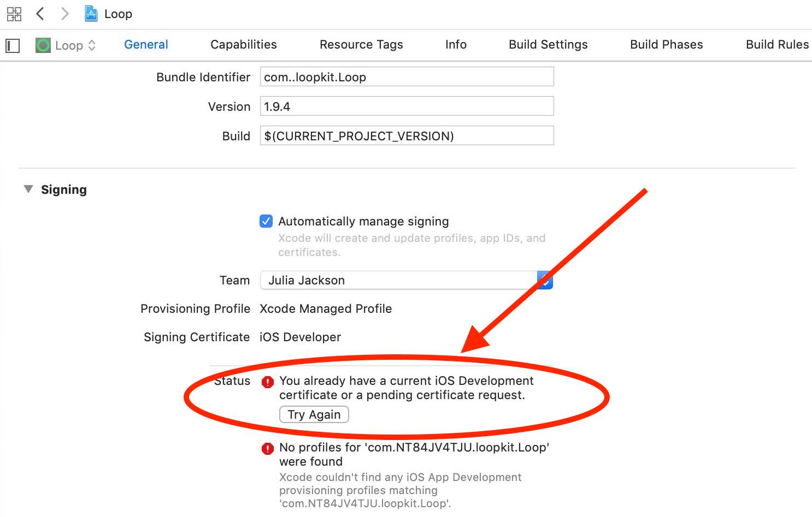Viewport: 812px width, 517px height.
Task: Open the Info tab
Action: click(456, 45)
